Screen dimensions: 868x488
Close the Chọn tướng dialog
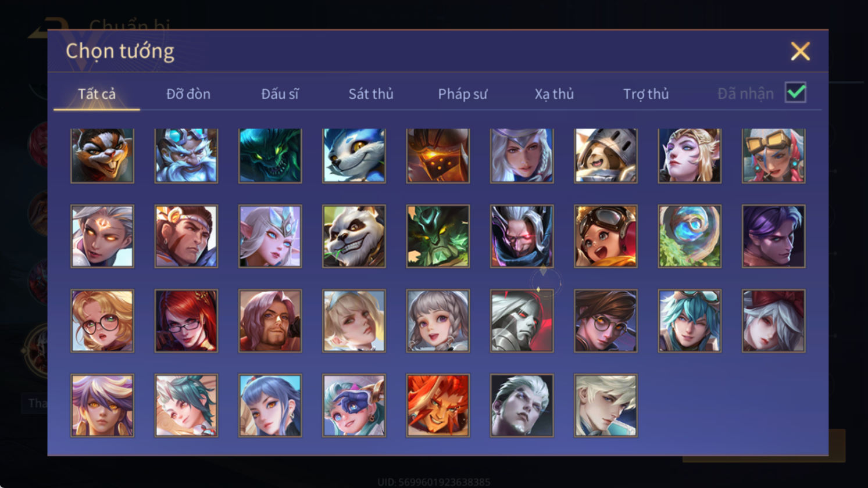(x=801, y=51)
